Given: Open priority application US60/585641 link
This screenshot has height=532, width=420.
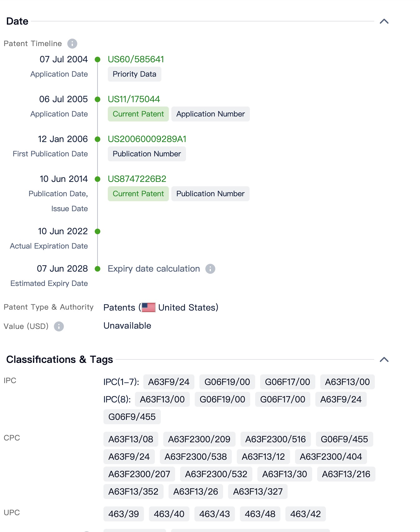Looking at the screenshot, I should click(x=136, y=59).
